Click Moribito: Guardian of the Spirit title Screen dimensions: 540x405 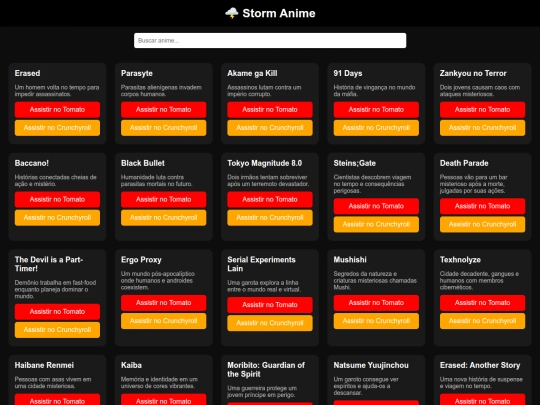pos(266,370)
